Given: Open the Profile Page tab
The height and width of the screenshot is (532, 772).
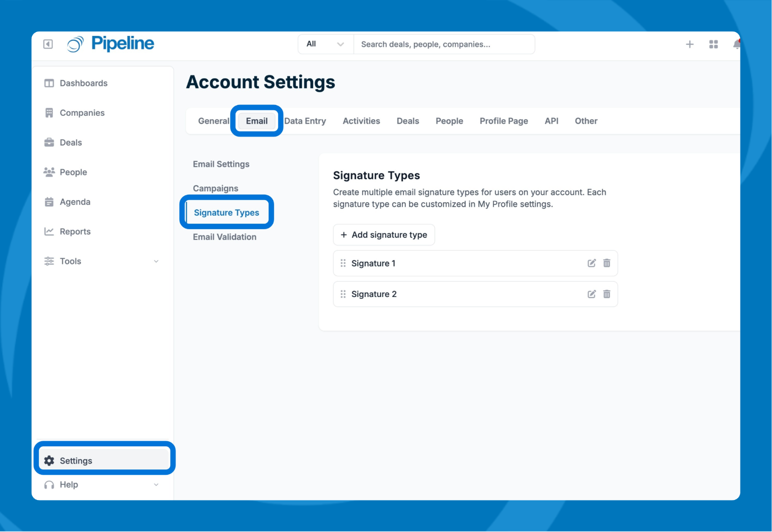Looking at the screenshot, I should tap(503, 121).
